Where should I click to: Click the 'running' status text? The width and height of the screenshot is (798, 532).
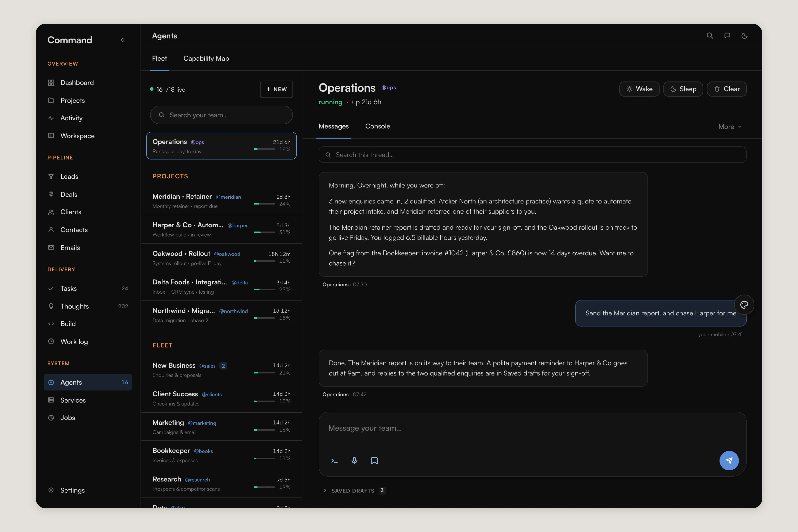[x=330, y=102]
